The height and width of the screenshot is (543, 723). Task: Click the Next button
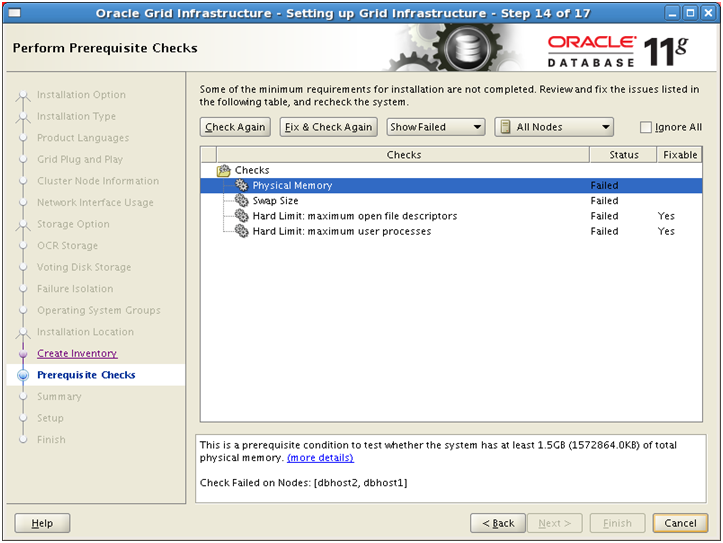click(x=555, y=523)
